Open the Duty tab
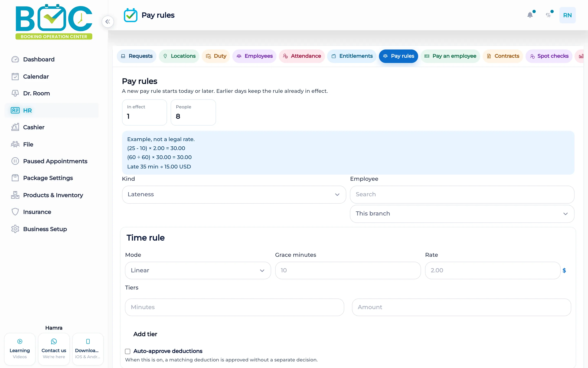 [x=216, y=56]
